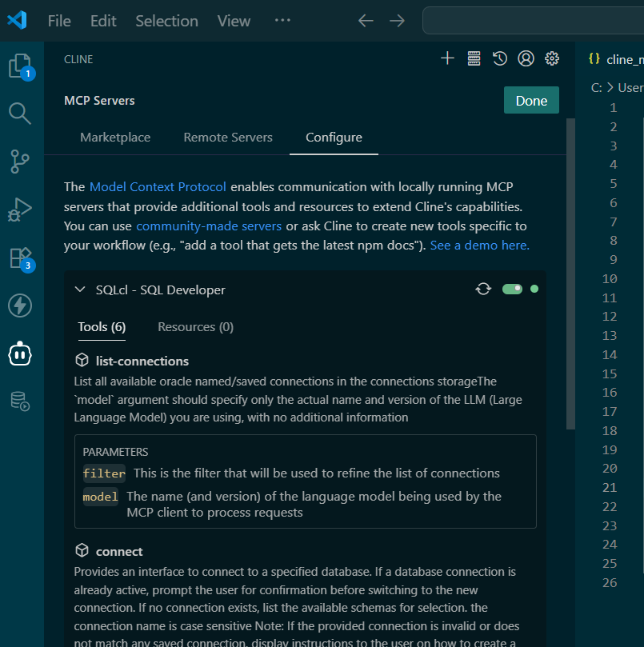Switch to the Marketplace tab
Viewport: 644px width, 647px height.
pyautogui.click(x=114, y=137)
